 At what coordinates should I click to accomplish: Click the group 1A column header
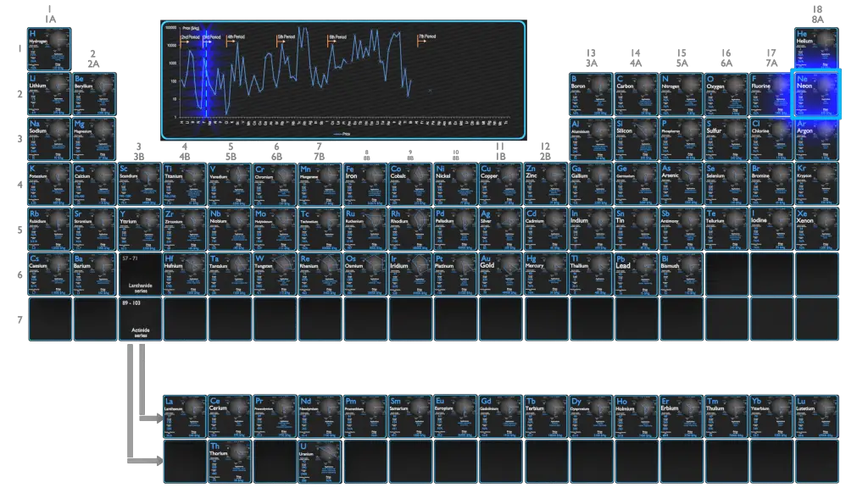(x=50, y=14)
